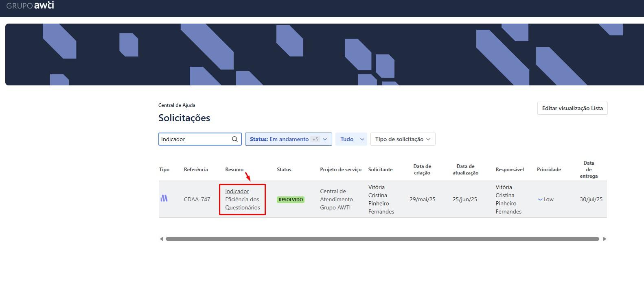
Task: Click the RESOLVIDO status badge
Action: click(x=291, y=200)
